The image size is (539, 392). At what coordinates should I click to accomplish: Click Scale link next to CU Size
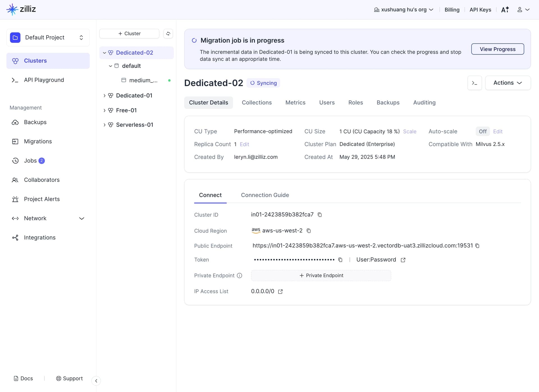[410, 131]
